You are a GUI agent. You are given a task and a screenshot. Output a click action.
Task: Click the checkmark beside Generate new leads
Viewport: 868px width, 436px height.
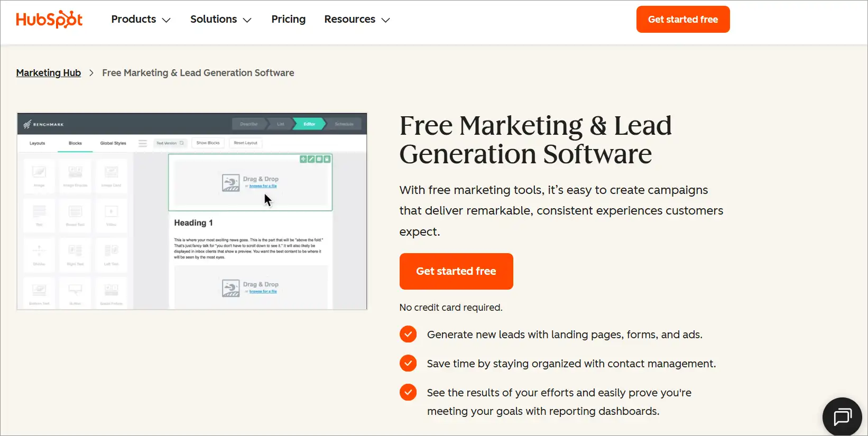(408, 335)
